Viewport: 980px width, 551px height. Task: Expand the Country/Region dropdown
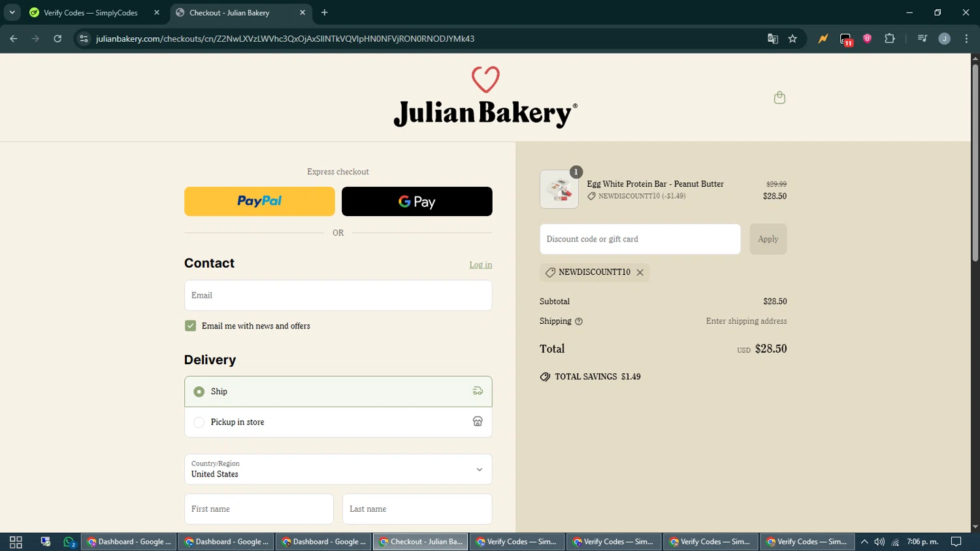tap(338, 469)
